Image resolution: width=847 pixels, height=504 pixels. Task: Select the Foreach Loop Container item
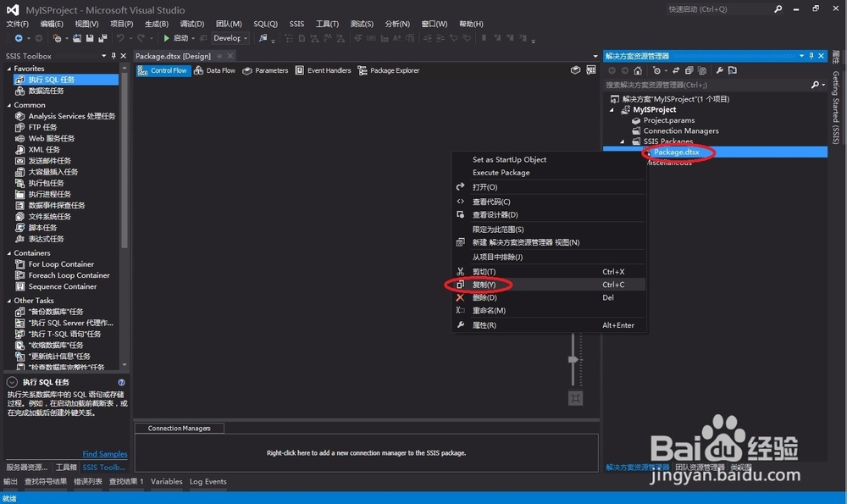pyautogui.click(x=69, y=275)
